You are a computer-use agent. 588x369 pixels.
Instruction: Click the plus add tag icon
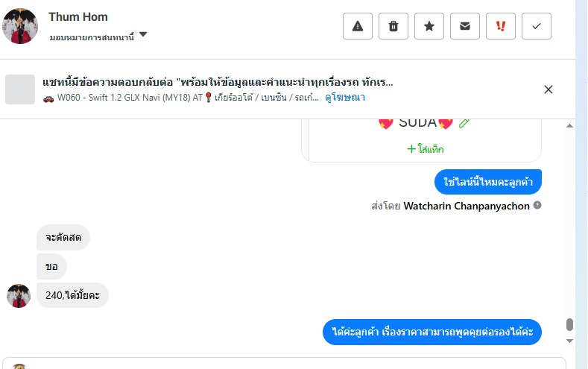[411, 149]
